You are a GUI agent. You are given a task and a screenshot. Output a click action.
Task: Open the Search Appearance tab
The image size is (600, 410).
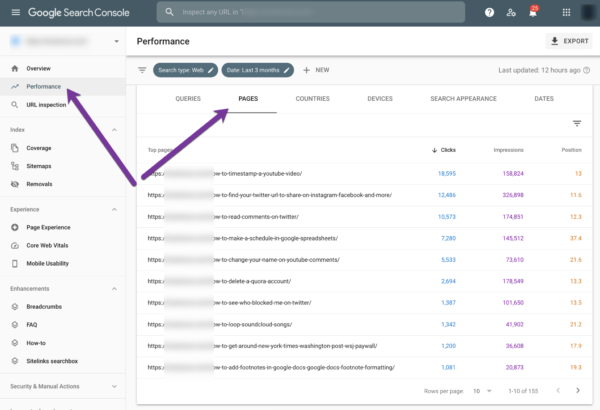(x=463, y=99)
